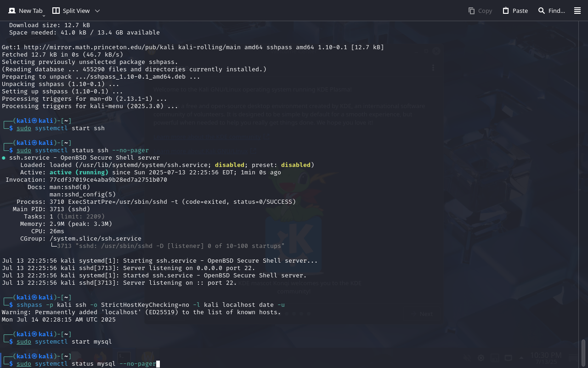The height and width of the screenshot is (368, 588).
Task: Click the 'systemctl status ssh --no-pager' command
Action: click(x=92, y=150)
